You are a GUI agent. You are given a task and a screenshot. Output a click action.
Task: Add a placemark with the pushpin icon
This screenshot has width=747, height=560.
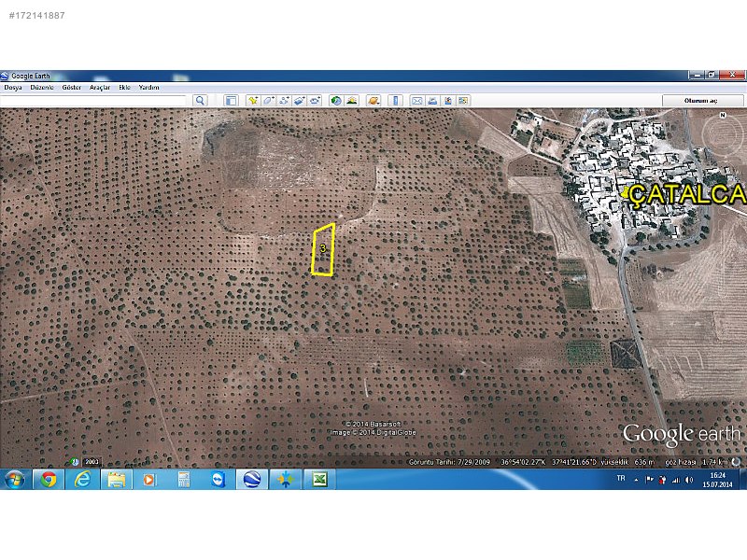click(x=253, y=101)
